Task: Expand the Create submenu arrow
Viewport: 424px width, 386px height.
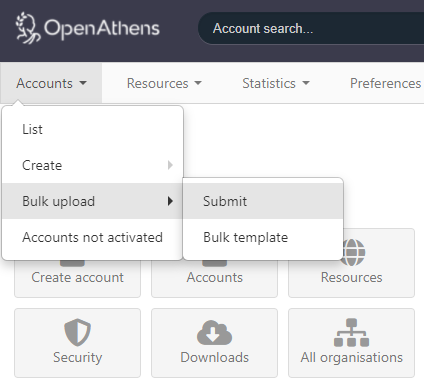Action: pos(170,165)
